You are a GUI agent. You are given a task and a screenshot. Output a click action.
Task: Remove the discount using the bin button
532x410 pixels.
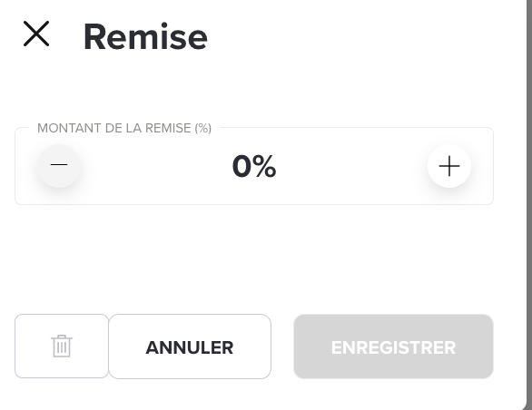pos(62,346)
